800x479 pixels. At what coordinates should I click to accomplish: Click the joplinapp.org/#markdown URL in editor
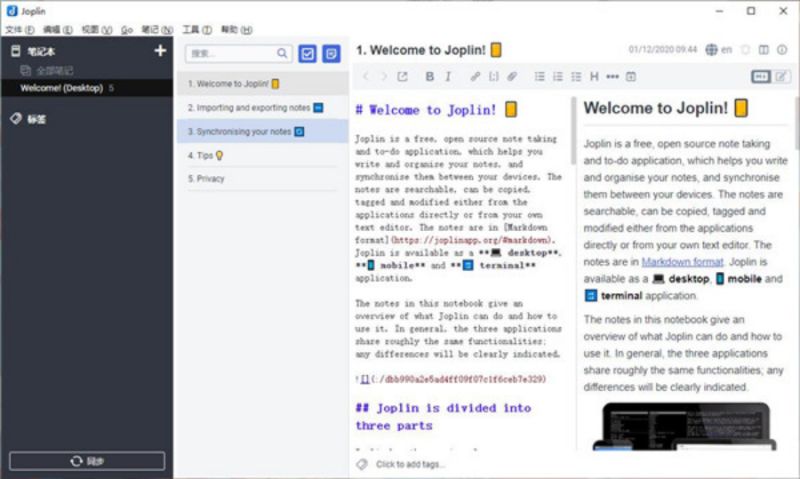(x=472, y=240)
